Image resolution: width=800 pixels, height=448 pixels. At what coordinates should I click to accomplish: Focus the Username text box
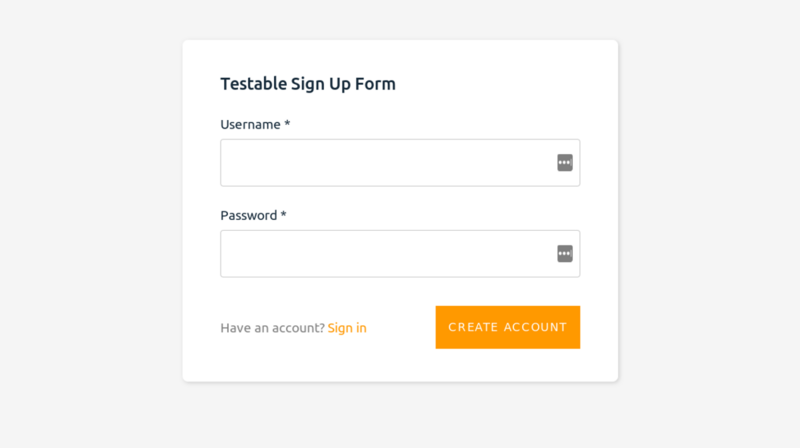coord(385,163)
